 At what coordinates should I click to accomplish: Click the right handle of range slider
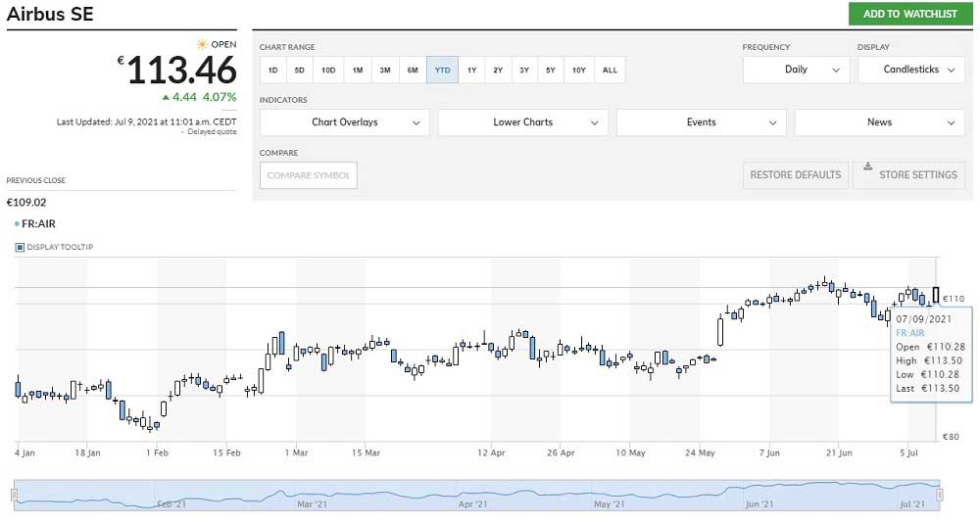(x=939, y=496)
